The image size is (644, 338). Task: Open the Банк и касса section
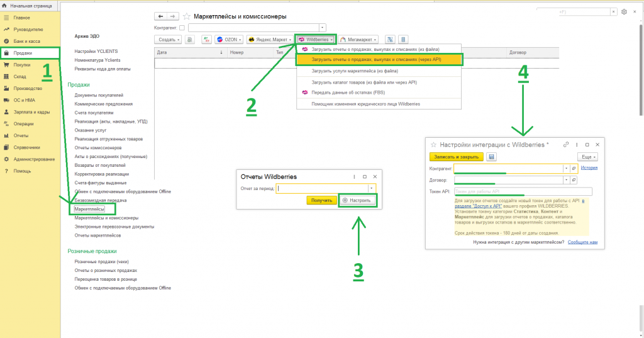click(26, 41)
